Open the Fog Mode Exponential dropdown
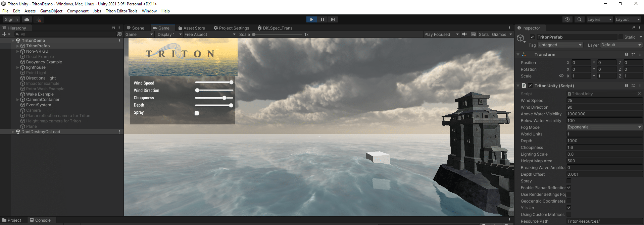This screenshot has width=644, height=225. pyautogui.click(x=604, y=127)
